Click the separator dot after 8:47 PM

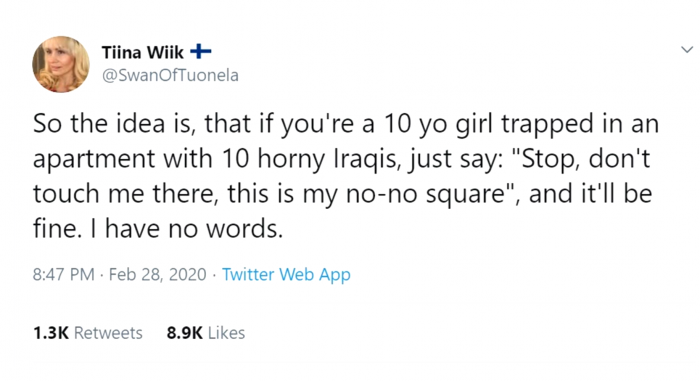pos(102,275)
